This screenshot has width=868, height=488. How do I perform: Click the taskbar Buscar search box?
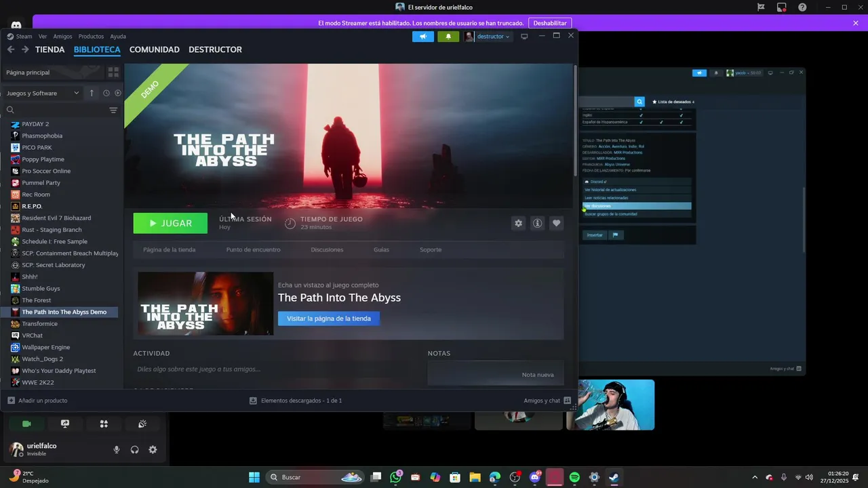[315, 477]
